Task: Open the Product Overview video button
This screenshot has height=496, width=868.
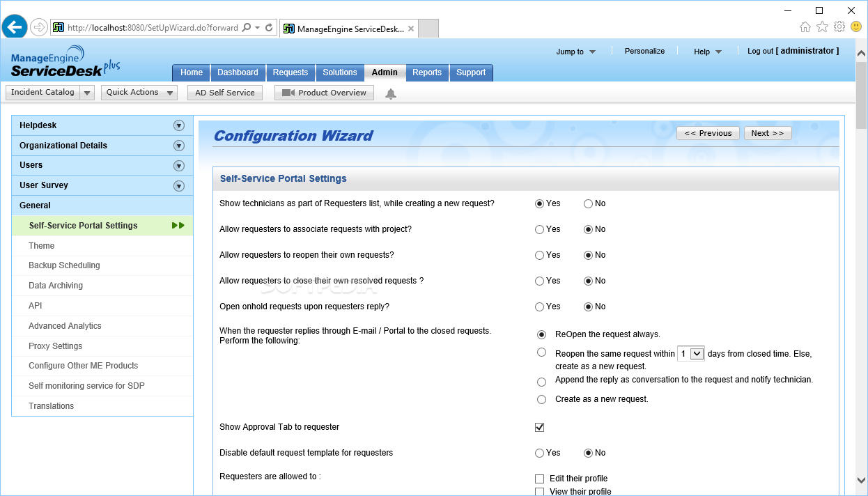Action: point(324,93)
